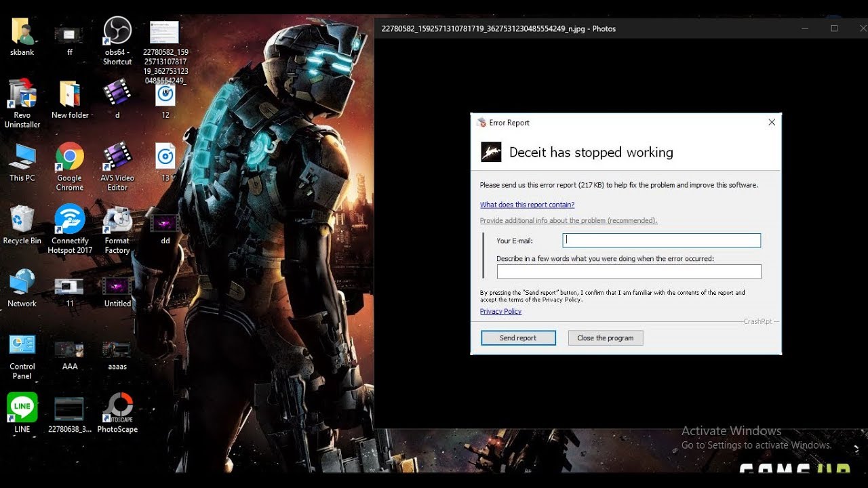Open the AAA desktop file
The width and height of the screenshot is (868, 488).
point(69,349)
